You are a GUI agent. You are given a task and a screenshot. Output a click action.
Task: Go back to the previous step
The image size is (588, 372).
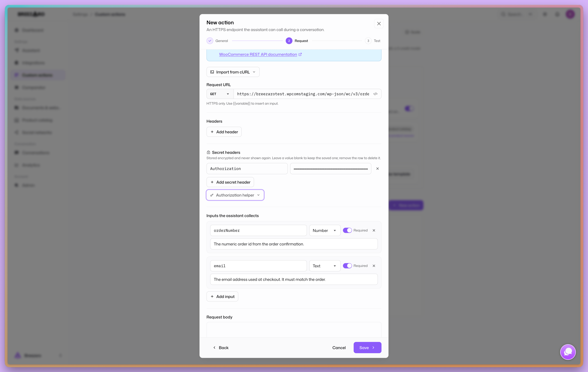[x=221, y=347]
